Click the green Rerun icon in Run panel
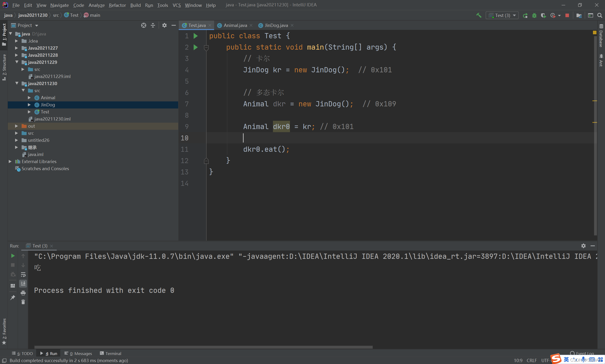Viewport: 605px width, 364px height. tap(13, 256)
